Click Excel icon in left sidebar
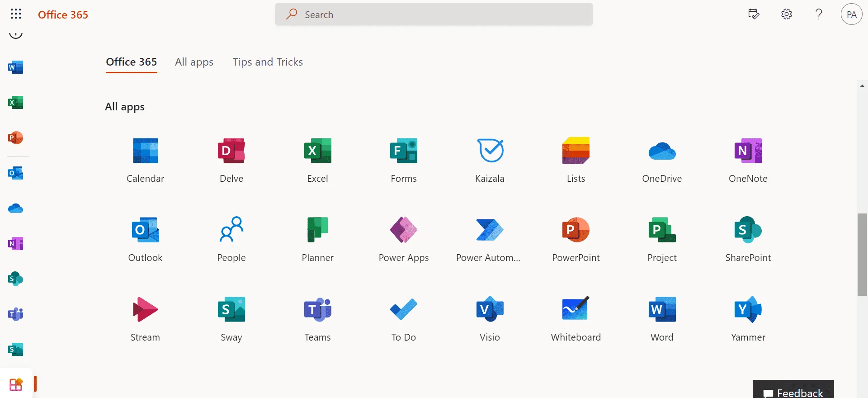868x398 pixels. tap(16, 103)
